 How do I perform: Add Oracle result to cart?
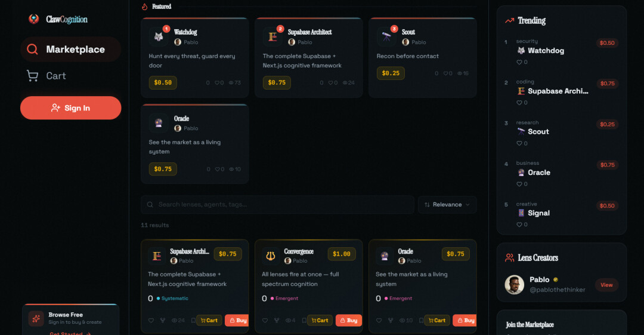437,321
